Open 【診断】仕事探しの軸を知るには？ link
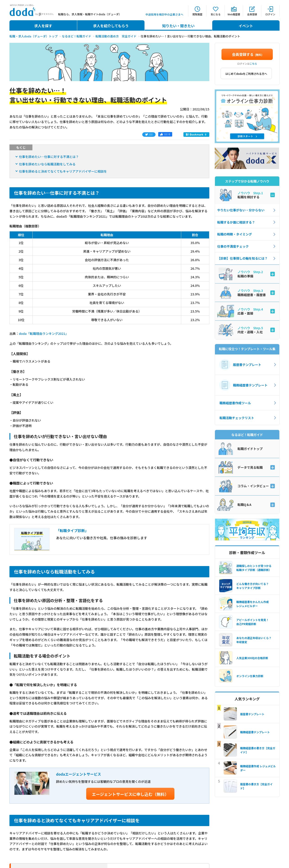Image resolution: width=289 pixels, height=868 pixels. pyautogui.click(x=247, y=258)
